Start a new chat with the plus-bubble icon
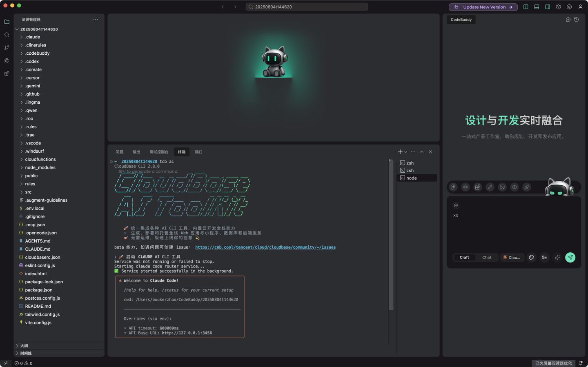The height and width of the screenshot is (367, 588). click(568, 20)
